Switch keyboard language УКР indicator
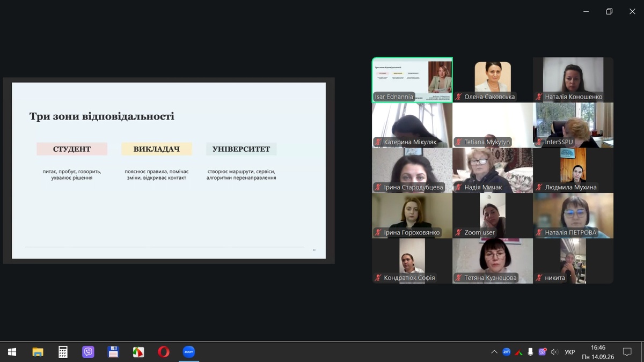Image resolution: width=644 pixels, height=362 pixels. coord(570,352)
